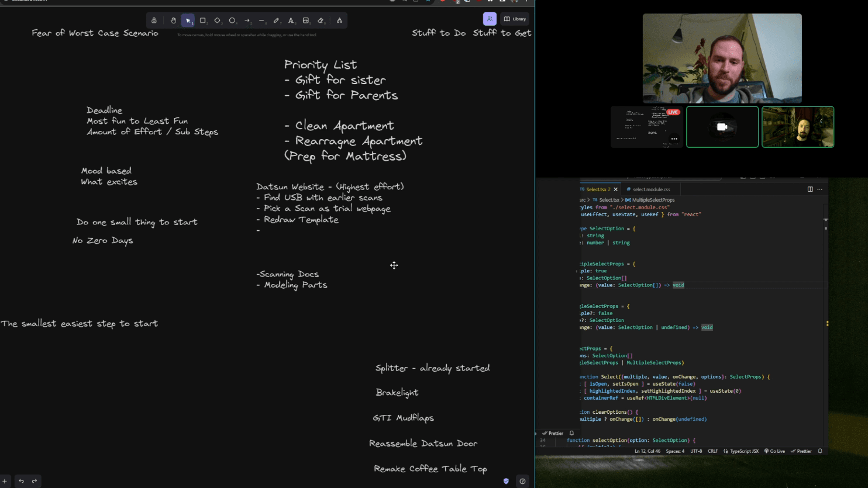Screen dimensions: 868x488
Task: Change encoding via 'UTF-8' status item
Action: (x=696, y=451)
